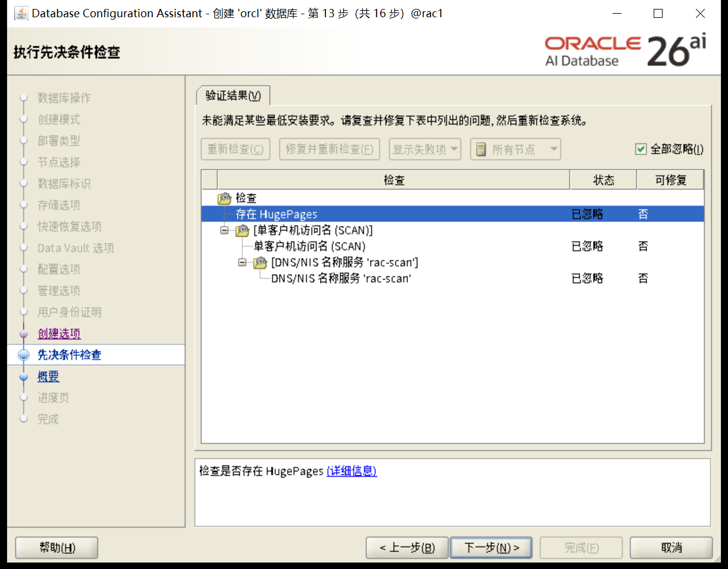Click the 节点选择 step in sidebar
Viewport: 728px width, 569px height.
pos(59,162)
